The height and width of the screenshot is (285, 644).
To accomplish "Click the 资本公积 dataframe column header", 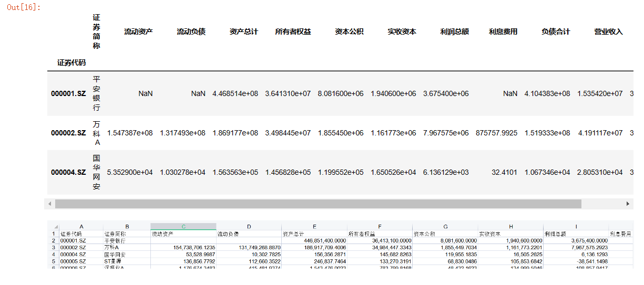I will pos(349,31).
